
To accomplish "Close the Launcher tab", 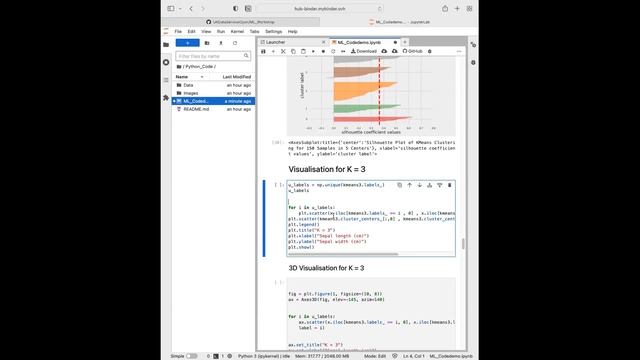I will [x=324, y=42].
